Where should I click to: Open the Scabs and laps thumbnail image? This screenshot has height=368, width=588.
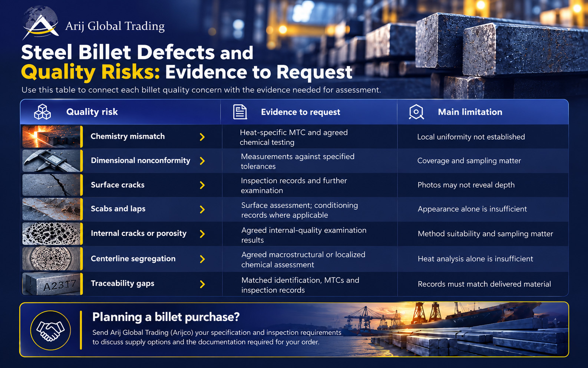pyautogui.click(x=51, y=209)
